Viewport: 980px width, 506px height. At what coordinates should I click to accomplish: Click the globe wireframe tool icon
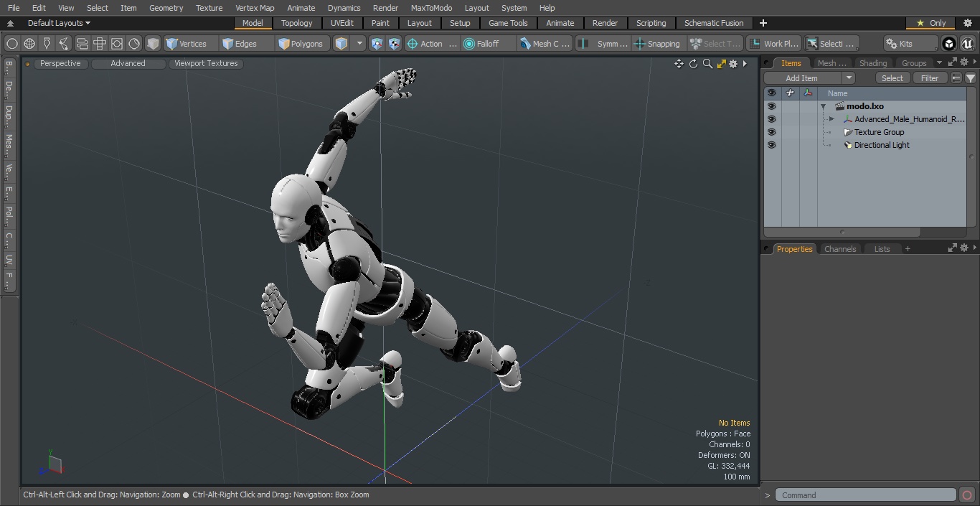[29, 44]
